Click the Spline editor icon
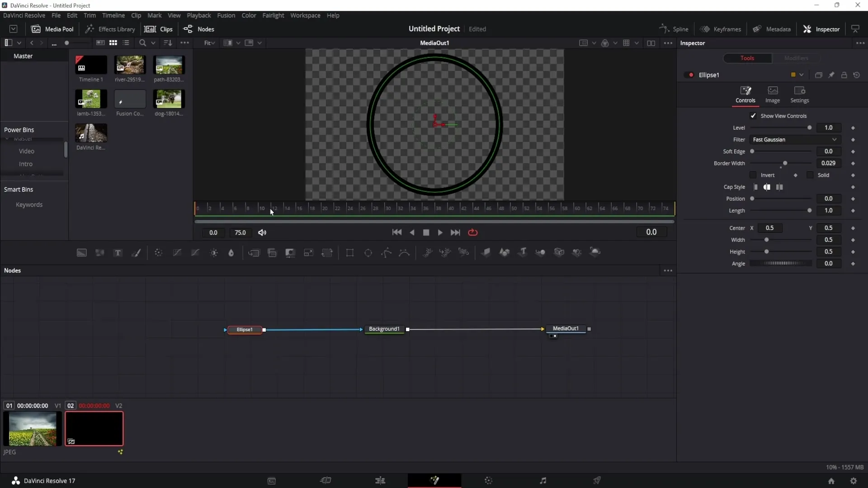The width and height of the screenshot is (868, 488). point(663,28)
